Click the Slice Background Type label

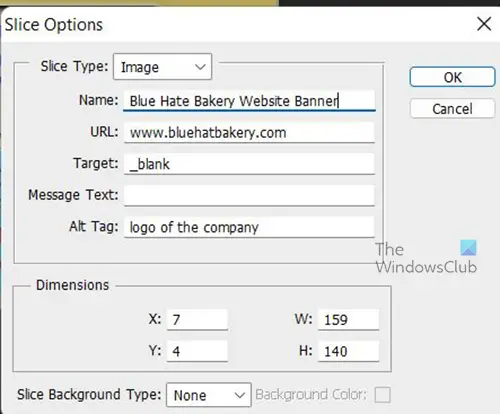[89, 394]
